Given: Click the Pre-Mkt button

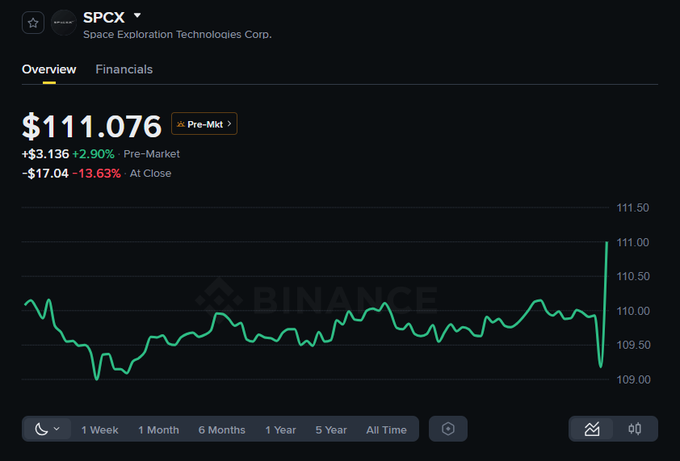Looking at the screenshot, I should 204,124.
